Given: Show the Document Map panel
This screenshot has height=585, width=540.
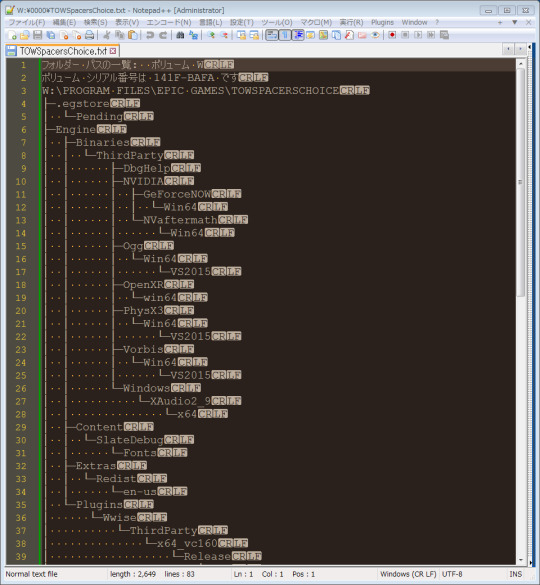Looking at the screenshot, I should [x=323, y=35].
